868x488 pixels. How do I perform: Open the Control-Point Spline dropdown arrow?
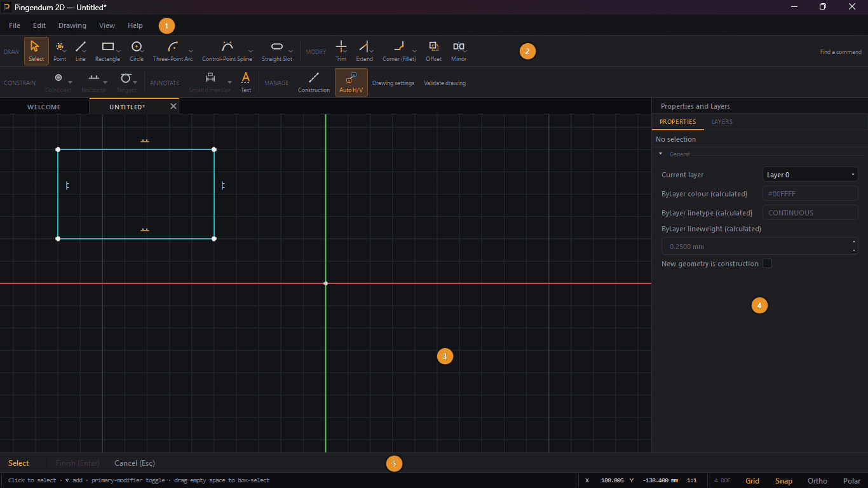250,51
